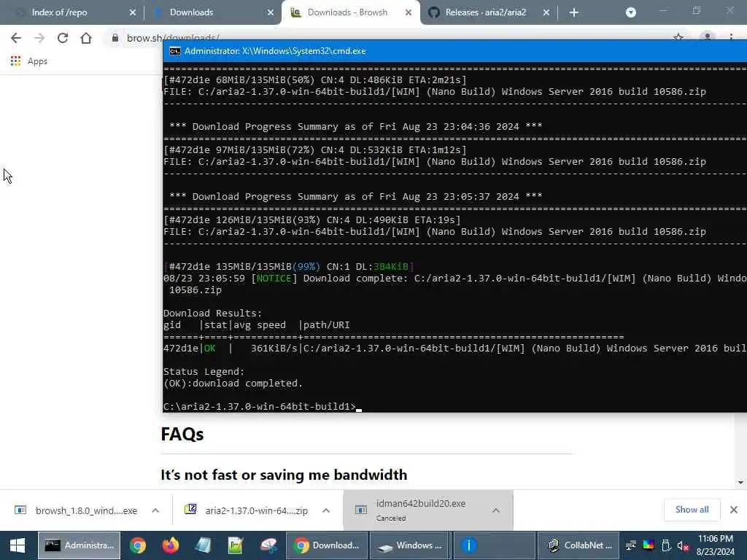The width and height of the screenshot is (747, 560).
Task: Open the notebook app taskbar icon
Action: (203, 545)
